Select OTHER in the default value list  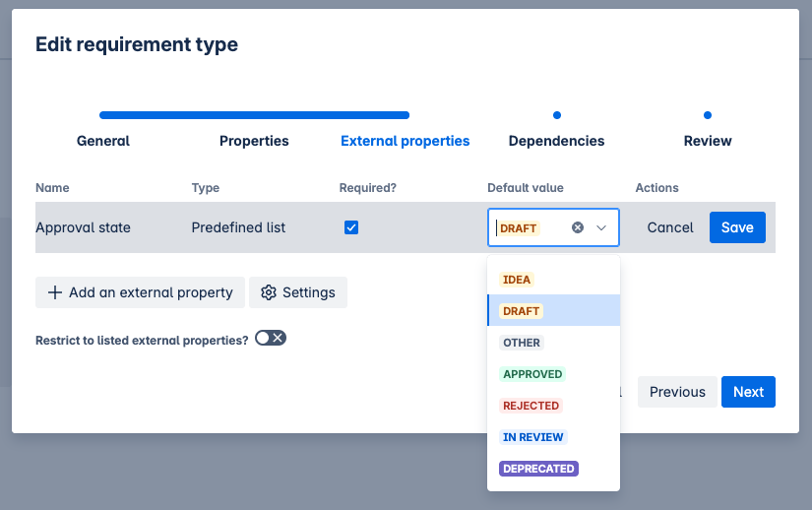pyautogui.click(x=522, y=343)
